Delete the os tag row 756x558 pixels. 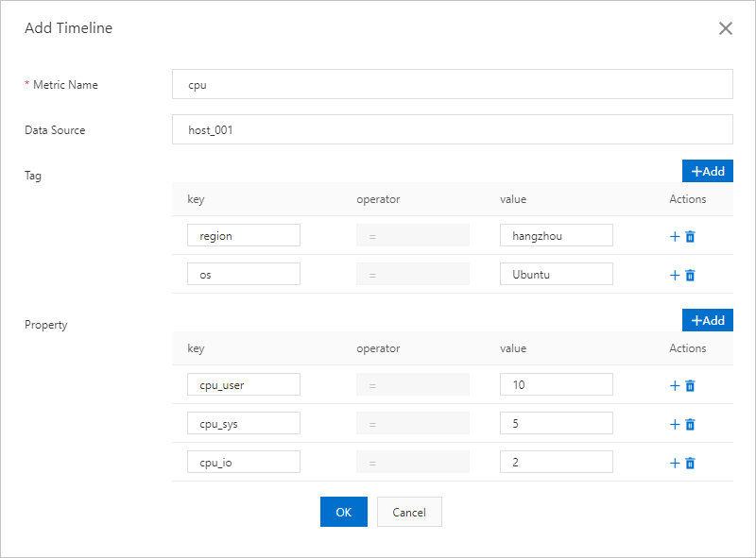[690, 275]
